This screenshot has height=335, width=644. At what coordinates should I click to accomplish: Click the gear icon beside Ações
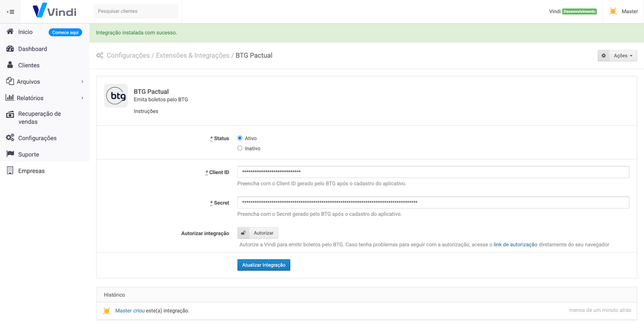(603, 56)
